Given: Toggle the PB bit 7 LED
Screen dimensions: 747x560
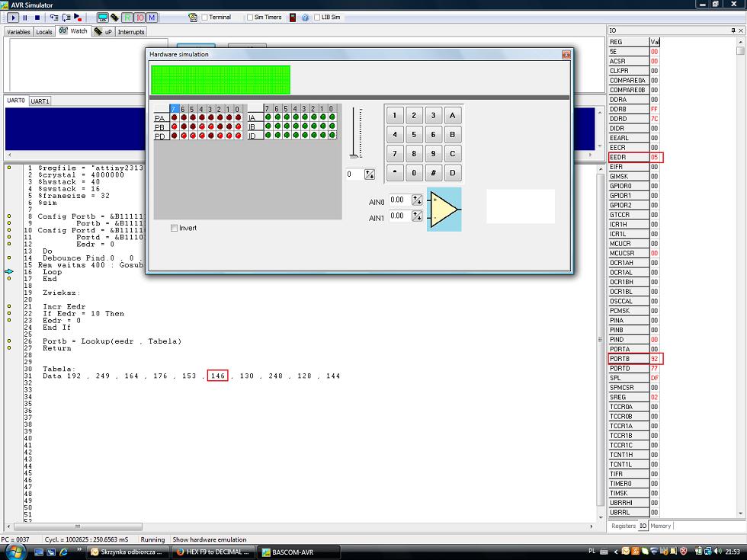Looking at the screenshot, I should pos(175,126).
